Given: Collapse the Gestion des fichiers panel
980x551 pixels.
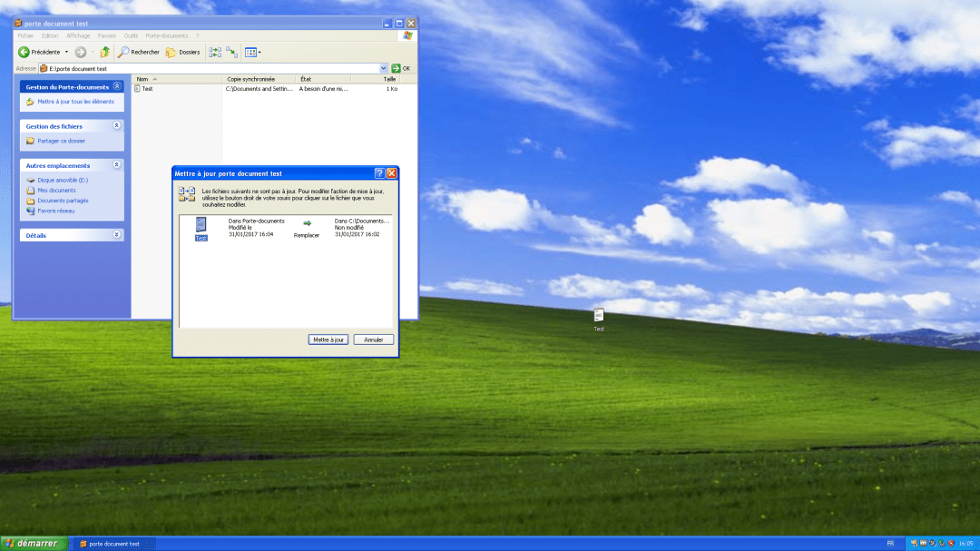Looking at the screenshot, I should pos(116,126).
